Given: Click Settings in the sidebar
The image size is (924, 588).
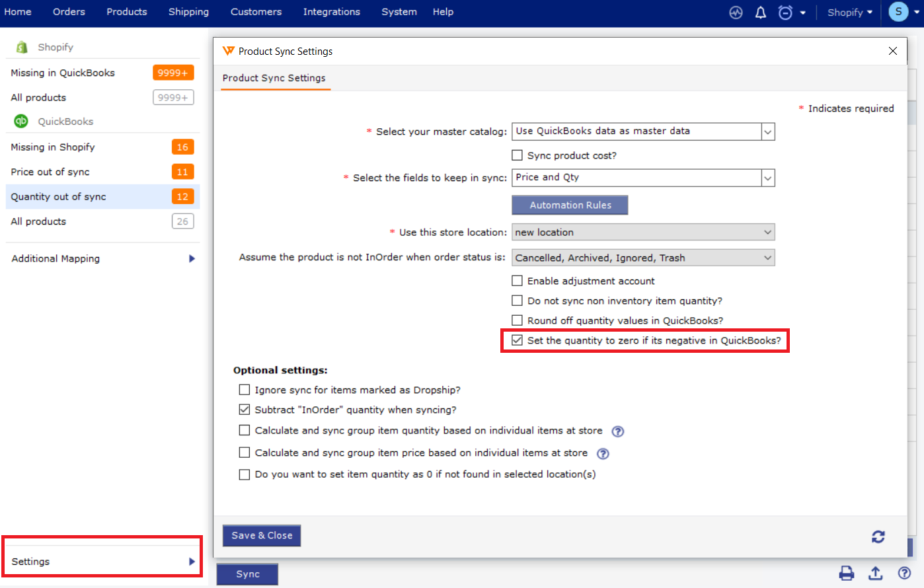Looking at the screenshot, I should click(x=30, y=562).
